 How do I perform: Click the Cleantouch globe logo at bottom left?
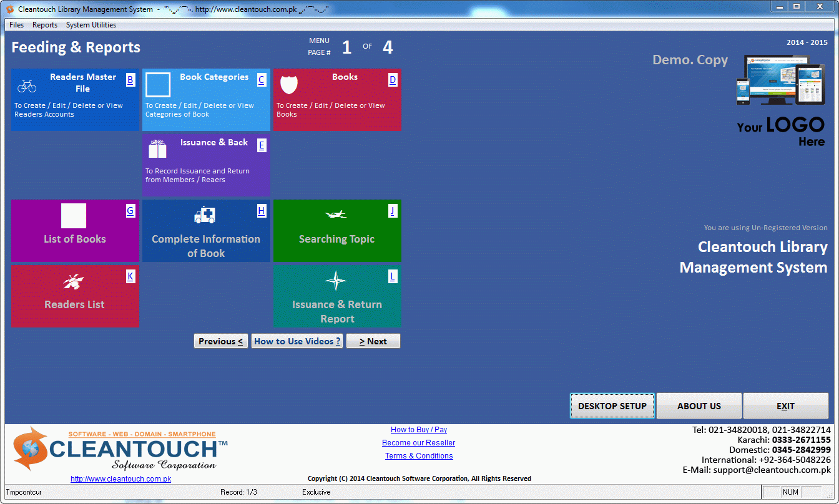(x=31, y=448)
